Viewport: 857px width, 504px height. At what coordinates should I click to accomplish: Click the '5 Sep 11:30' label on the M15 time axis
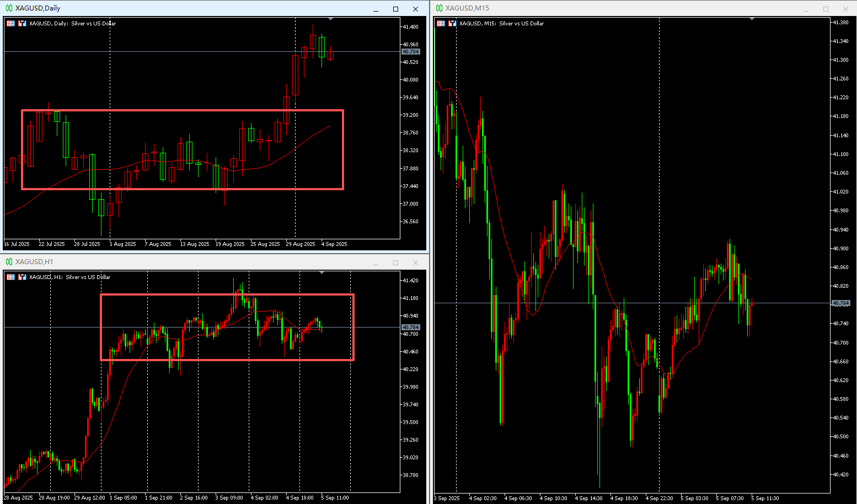765,498
